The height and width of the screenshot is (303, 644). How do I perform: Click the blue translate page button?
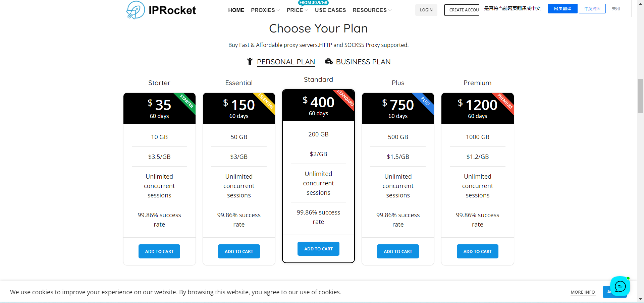point(563,8)
